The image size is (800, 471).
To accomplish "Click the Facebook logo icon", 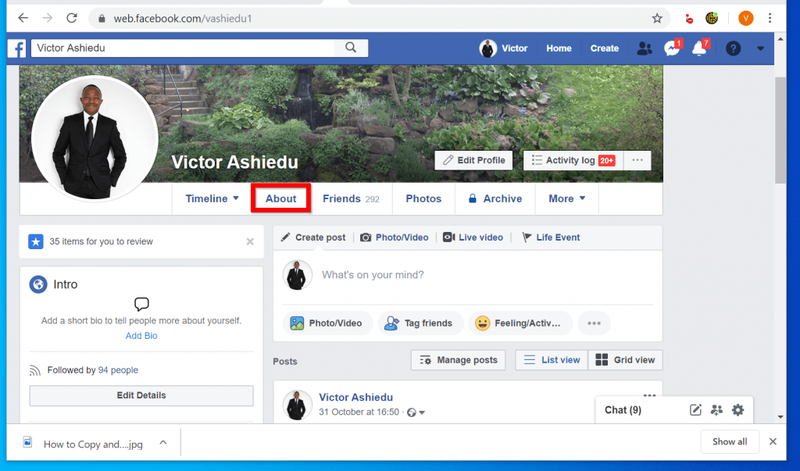I will pos(17,48).
